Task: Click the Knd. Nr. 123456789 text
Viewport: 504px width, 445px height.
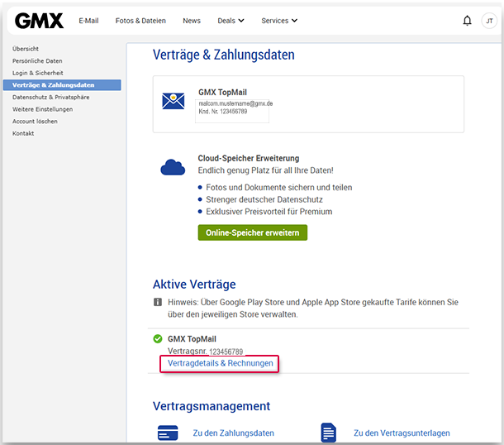Action: pos(223,112)
